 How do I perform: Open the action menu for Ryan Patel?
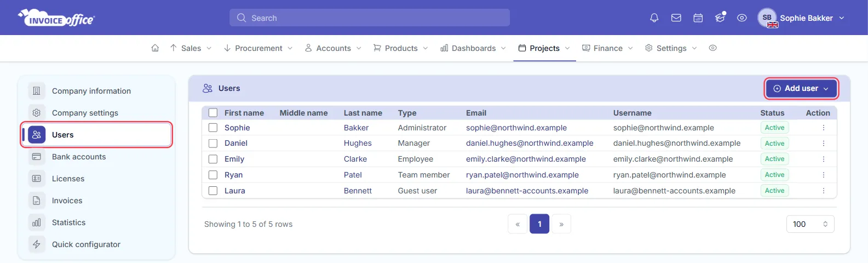click(x=823, y=175)
